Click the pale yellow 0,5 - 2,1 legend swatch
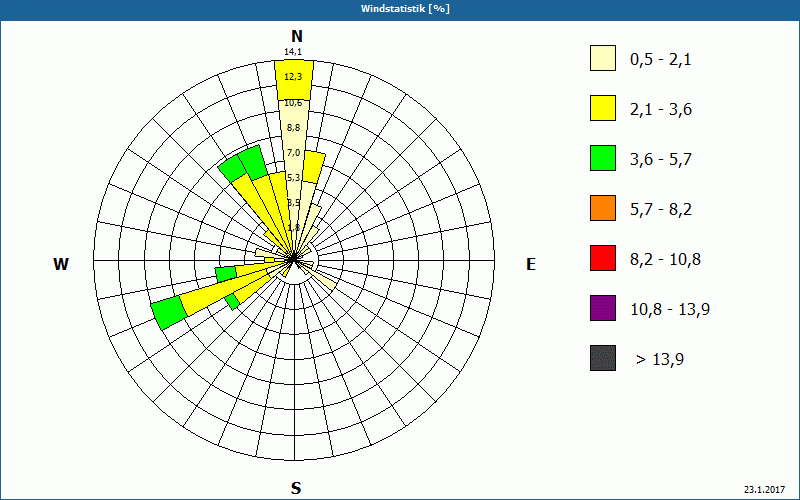Image resolution: width=800 pixels, height=500 pixels. (603, 58)
